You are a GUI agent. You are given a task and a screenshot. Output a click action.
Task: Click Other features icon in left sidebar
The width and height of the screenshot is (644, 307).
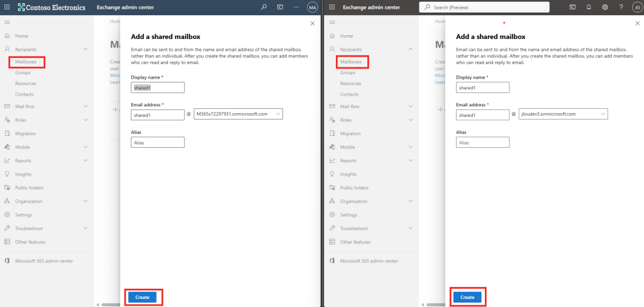pos(7,242)
